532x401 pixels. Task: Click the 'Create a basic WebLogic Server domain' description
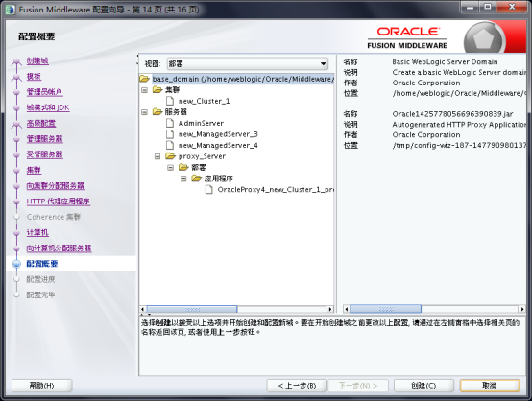(x=459, y=72)
